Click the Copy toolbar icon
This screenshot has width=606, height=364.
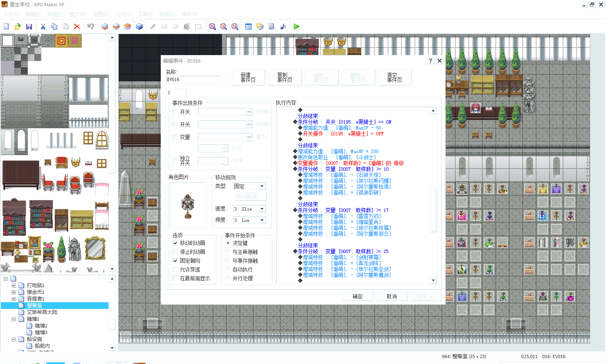[54, 26]
